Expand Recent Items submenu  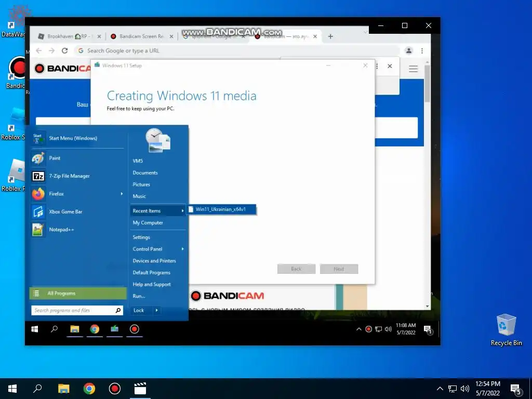(x=158, y=211)
